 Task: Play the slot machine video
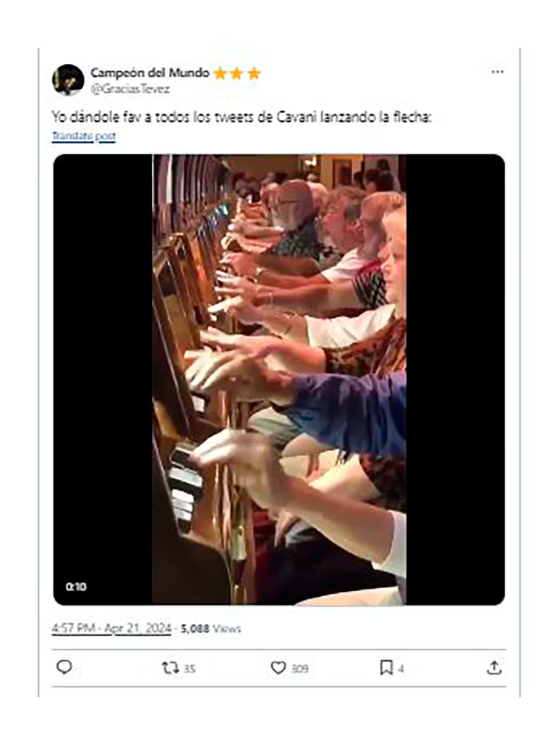pos(279,379)
